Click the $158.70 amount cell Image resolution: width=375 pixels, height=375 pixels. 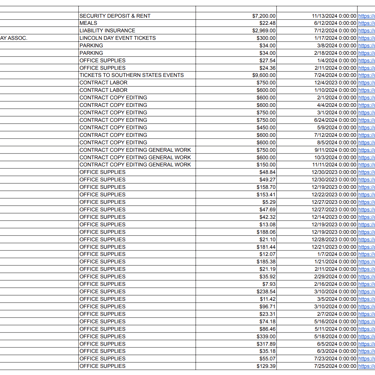pos(236,187)
